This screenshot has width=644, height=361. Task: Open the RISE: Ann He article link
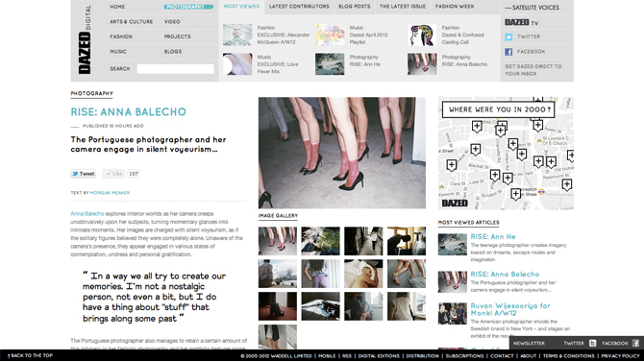(493, 237)
